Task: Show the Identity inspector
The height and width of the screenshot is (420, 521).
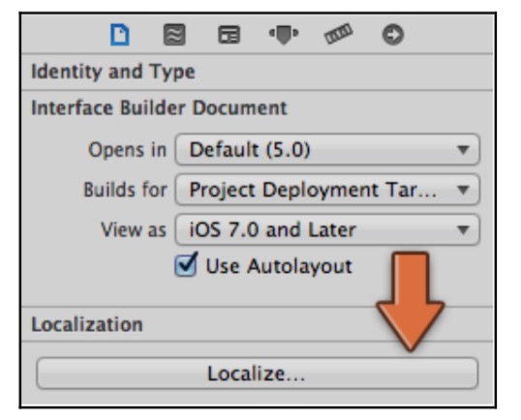Action: click(229, 35)
